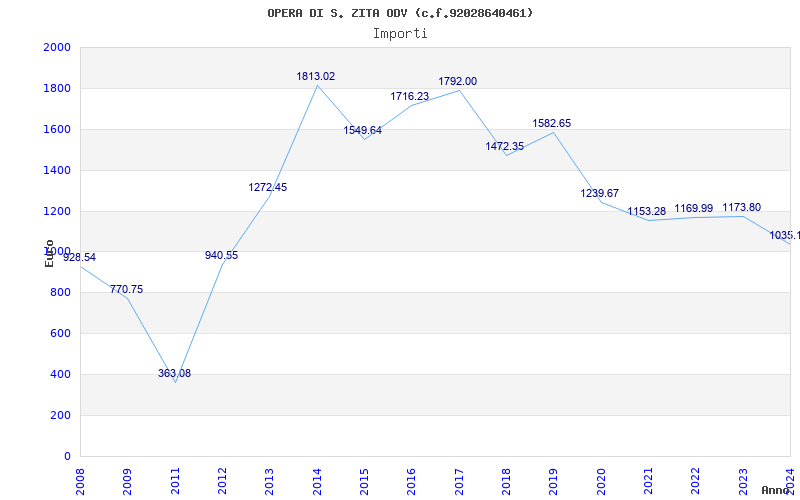
Task: Click the data label 1792.00
Action: coord(458,82)
